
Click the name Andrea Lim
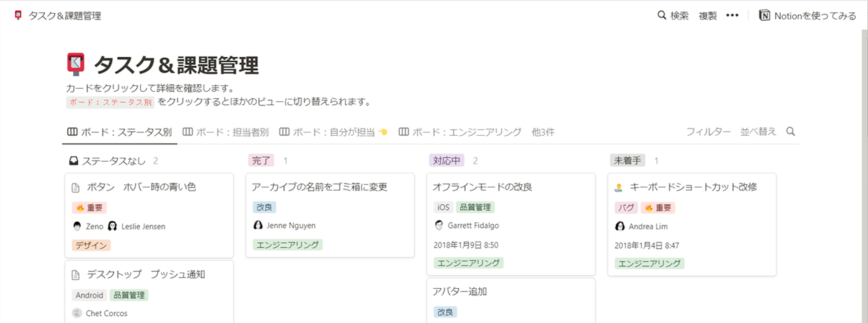pos(648,226)
